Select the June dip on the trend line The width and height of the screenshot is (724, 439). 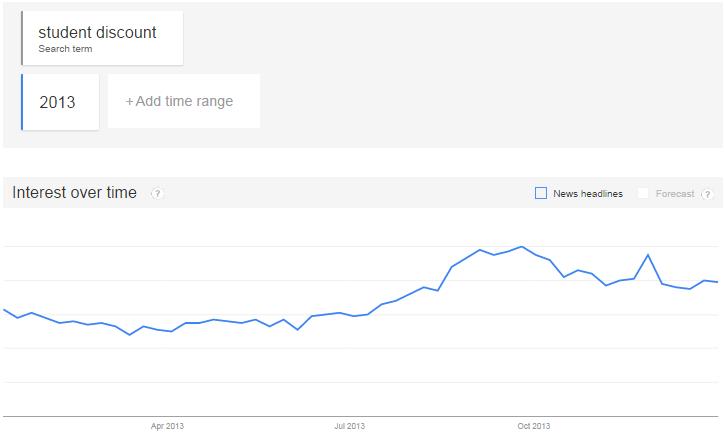pyautogui.click(x=298, y=330)
